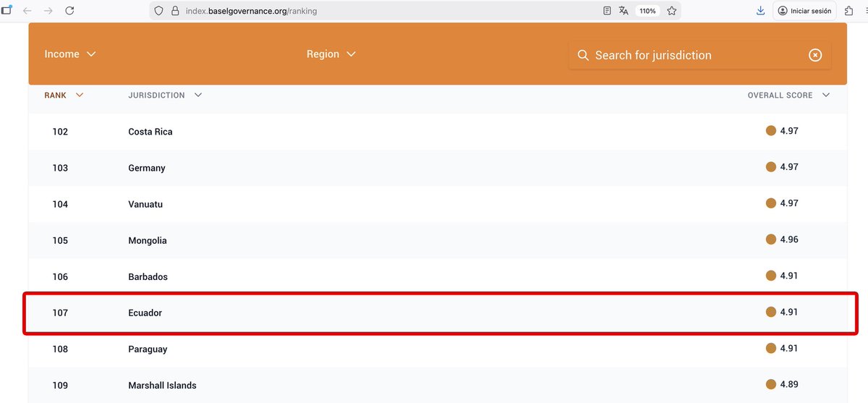
Task: Click the Iniciar sesión account button
Action: [x=804, y=11]
